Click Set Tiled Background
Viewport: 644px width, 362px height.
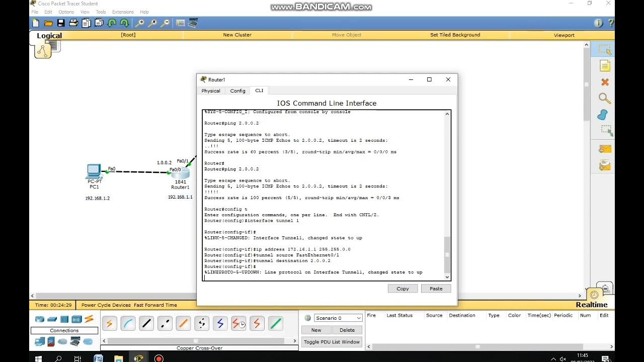point(455,35)
